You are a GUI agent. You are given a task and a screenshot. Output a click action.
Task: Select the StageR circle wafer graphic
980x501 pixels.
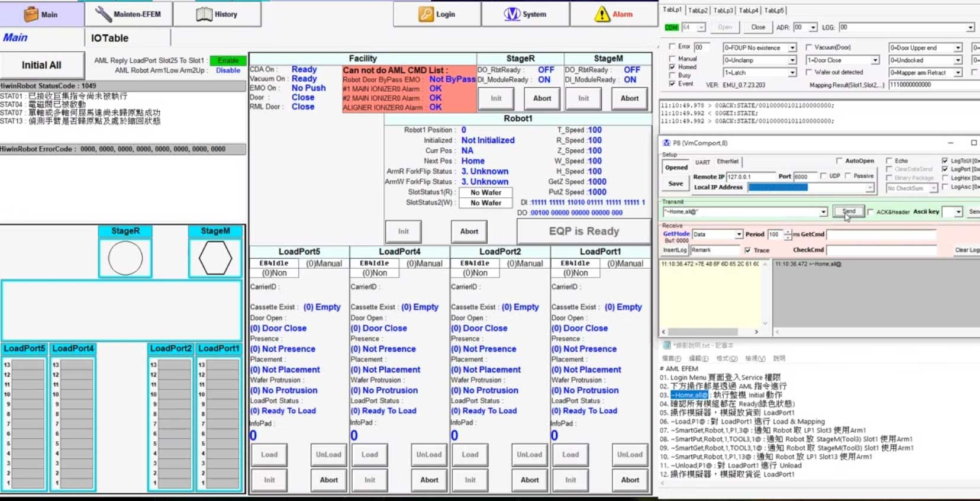[x=125, y=258]
